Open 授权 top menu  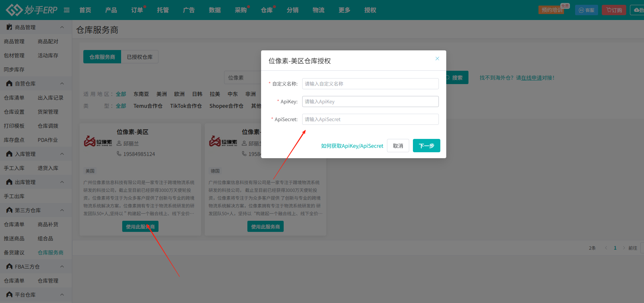pyautogui.click(x=370, y=10)
